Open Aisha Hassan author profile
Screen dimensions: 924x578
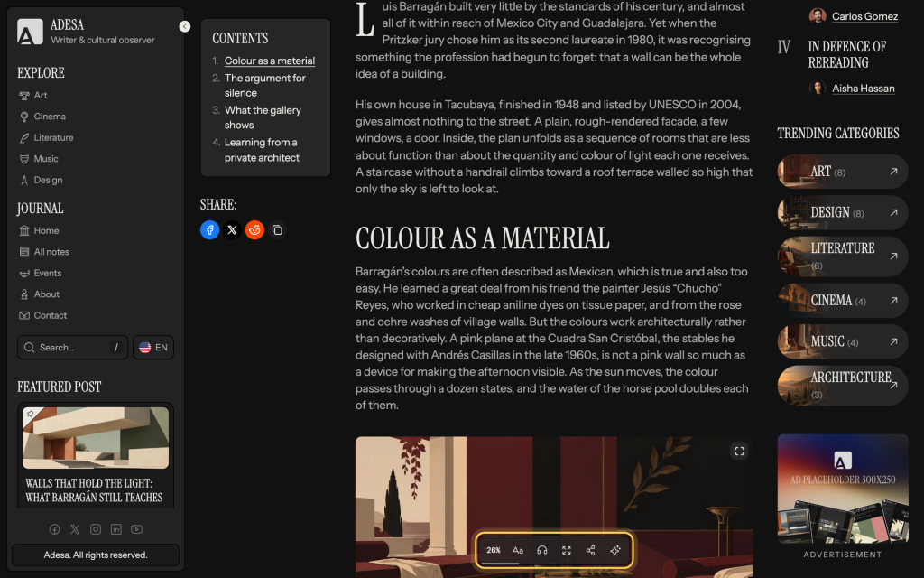864,89
